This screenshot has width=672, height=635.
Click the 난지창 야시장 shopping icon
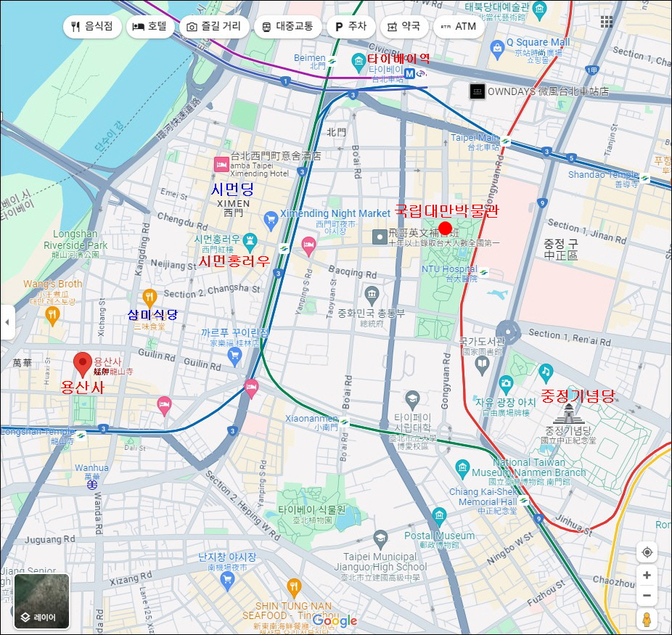227,581
